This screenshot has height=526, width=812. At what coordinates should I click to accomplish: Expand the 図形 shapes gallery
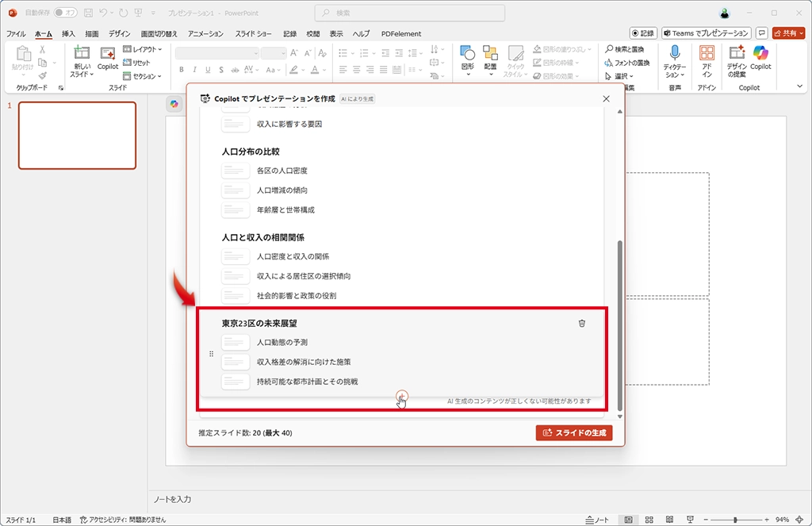click(468, 60)
